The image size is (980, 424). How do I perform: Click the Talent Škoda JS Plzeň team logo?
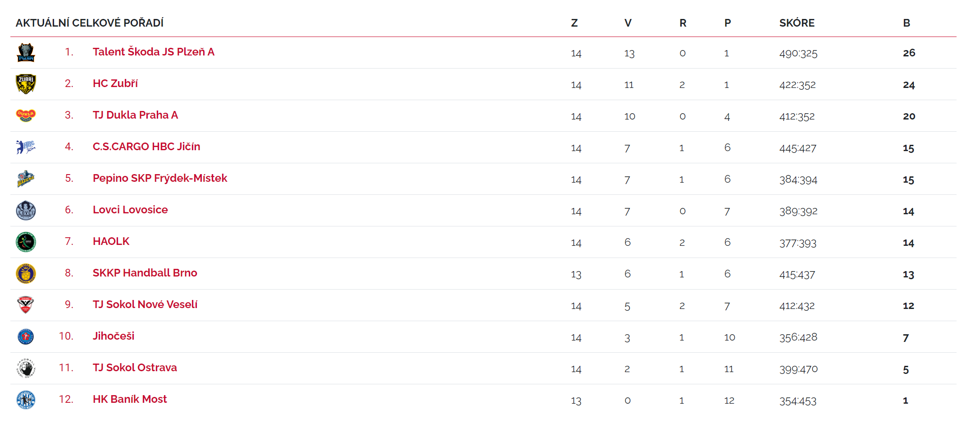point(26,53)
